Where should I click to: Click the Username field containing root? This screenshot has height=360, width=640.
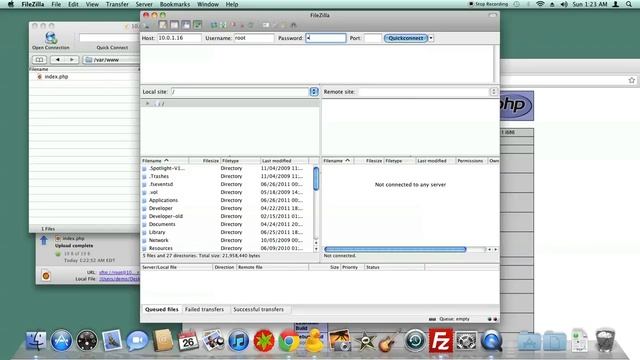pos(253,38)
